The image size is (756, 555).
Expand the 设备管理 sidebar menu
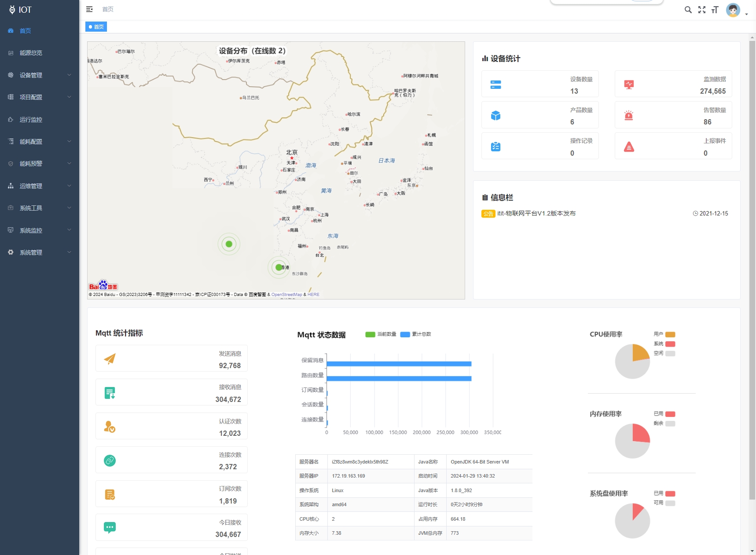[40, 75]
